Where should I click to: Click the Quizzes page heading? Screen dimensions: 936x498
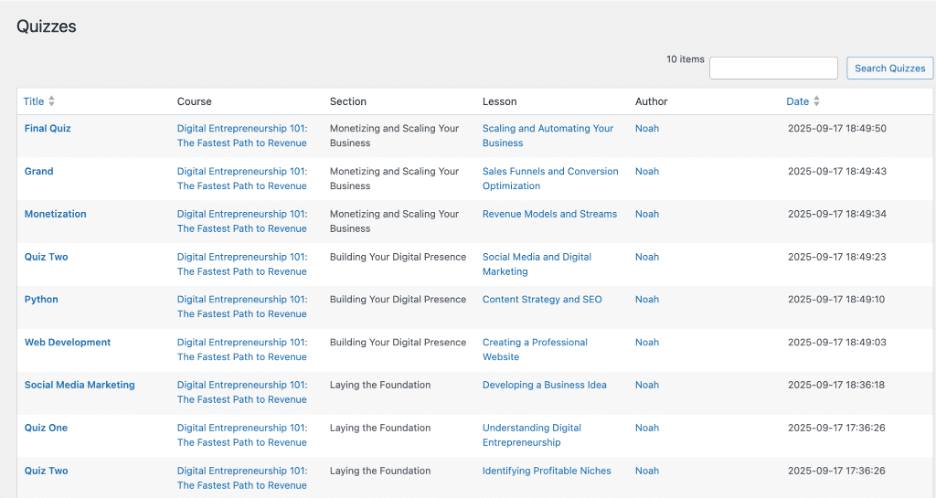tap(47, 26)
